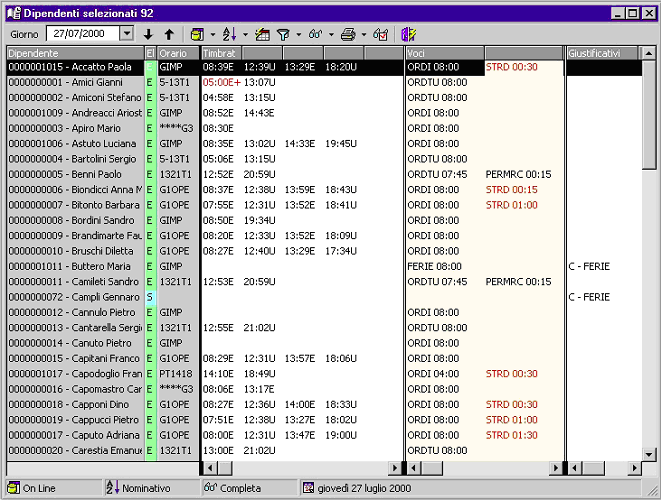Screen dimensions: 661x500
Task: Click PT1418 schedule of Capodoglio row
Action: click(x=176, y=374)
